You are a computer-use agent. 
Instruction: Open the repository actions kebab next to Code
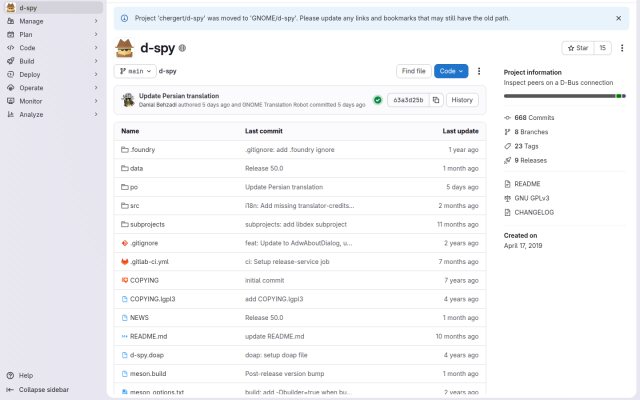pos(479,71)
